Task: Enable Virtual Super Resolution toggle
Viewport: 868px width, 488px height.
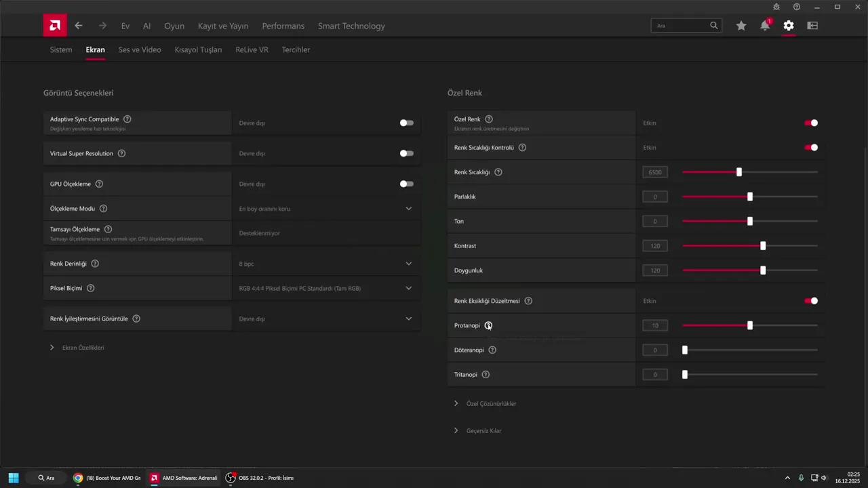Action: point(406,153)
